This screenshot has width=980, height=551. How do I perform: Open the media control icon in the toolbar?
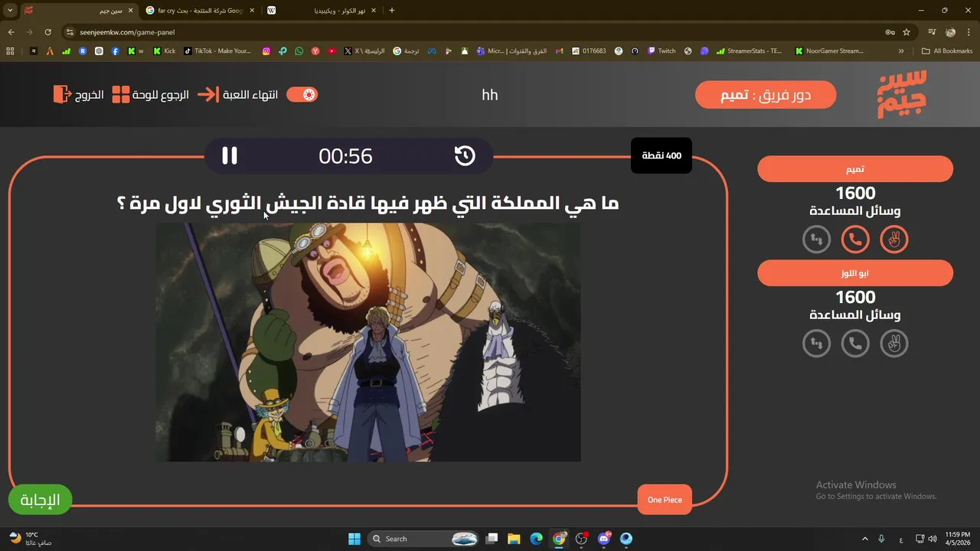pos(932,32)
